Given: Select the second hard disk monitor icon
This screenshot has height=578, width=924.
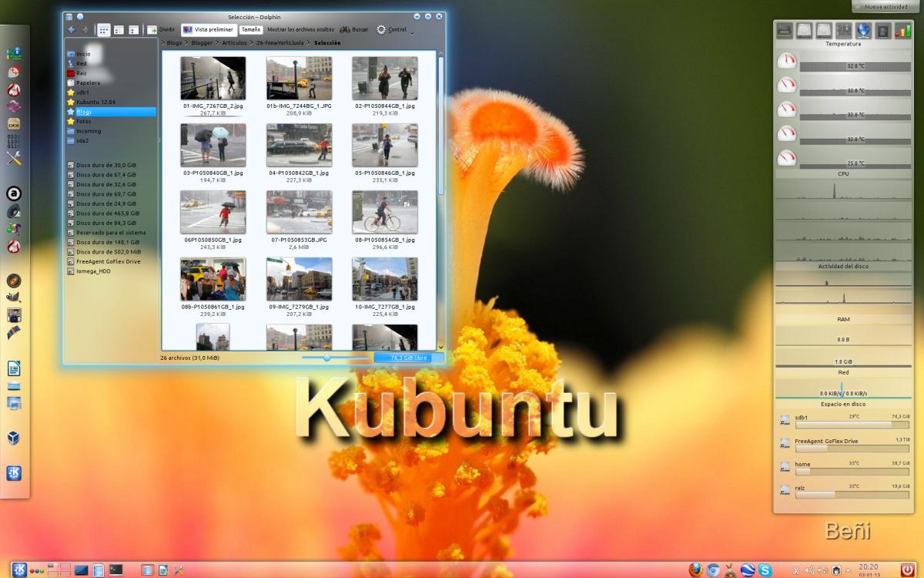Looking at the screenshot, I should coord(824,31).
